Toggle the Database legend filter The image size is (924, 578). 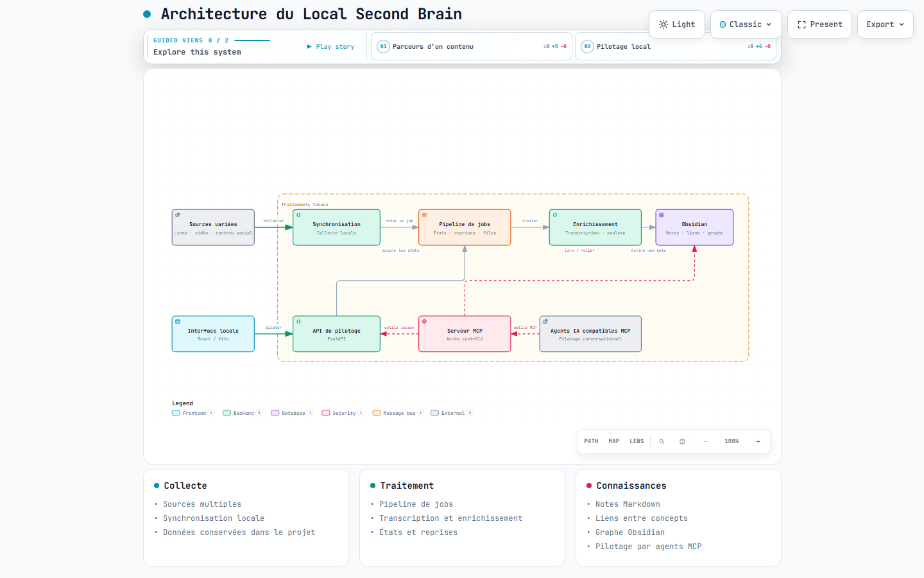click(293, 413)
